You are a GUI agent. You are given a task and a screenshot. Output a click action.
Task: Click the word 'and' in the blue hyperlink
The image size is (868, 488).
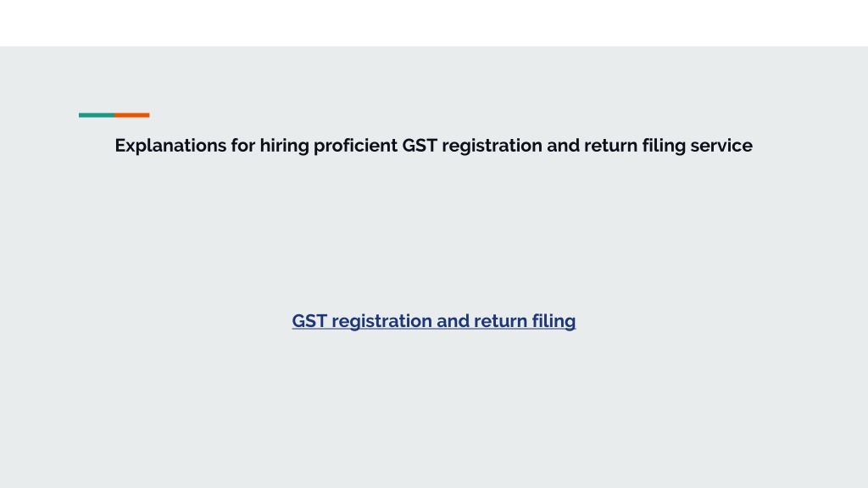point(453,321)
